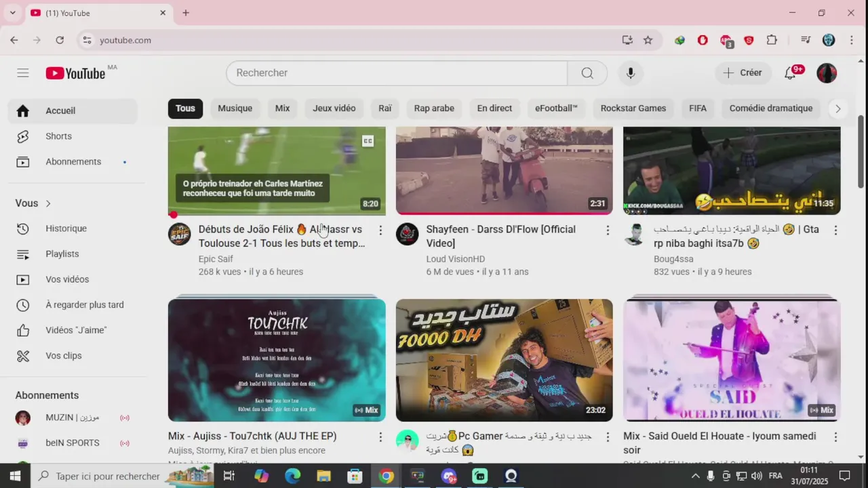Click the Créer button
Screen dimensions: 868x488
743,73
